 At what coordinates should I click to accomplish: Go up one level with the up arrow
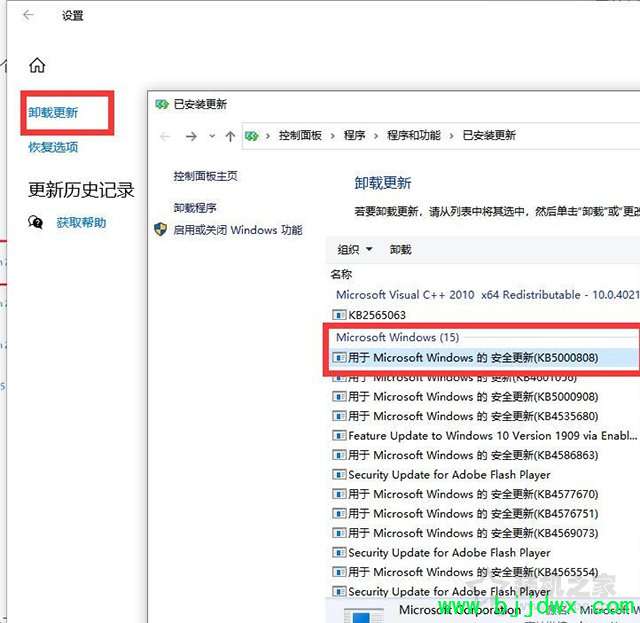tap(230, 136)
